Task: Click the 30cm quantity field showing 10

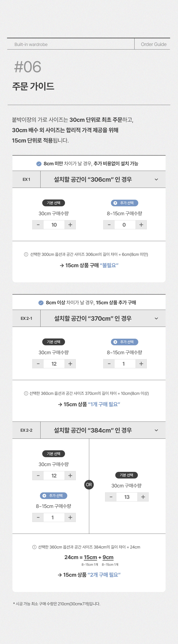Action: coord(54,225)
